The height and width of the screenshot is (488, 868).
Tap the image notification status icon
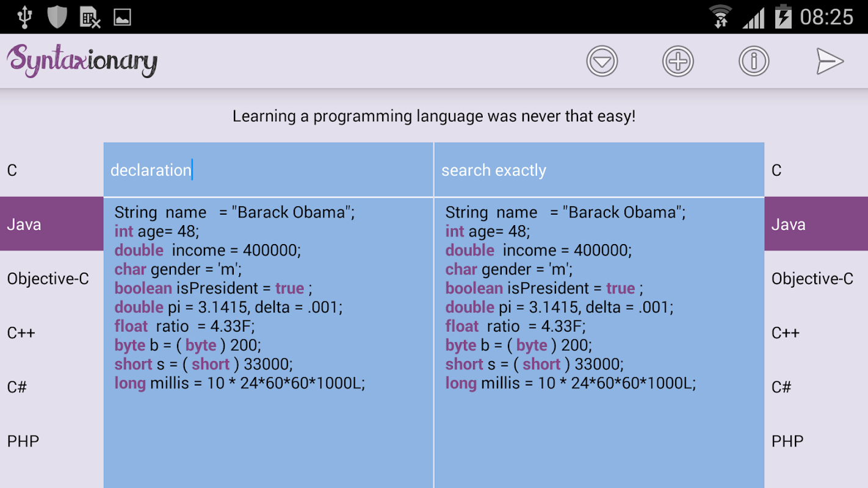click(x=122, y=17)
